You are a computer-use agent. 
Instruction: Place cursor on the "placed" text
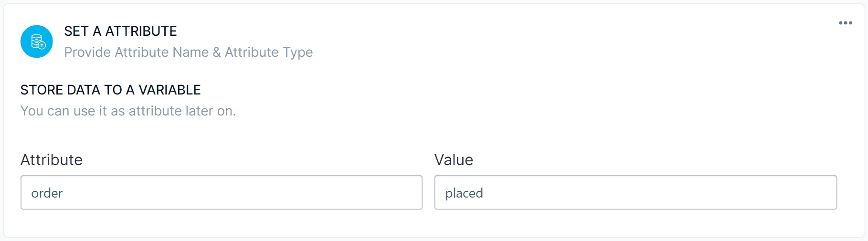(464, 193)
